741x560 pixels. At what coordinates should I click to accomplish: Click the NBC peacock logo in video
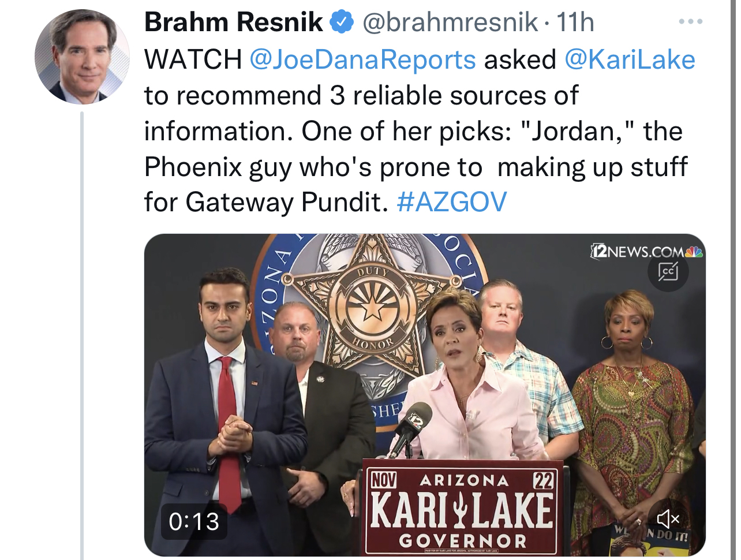tap(694, 252)
